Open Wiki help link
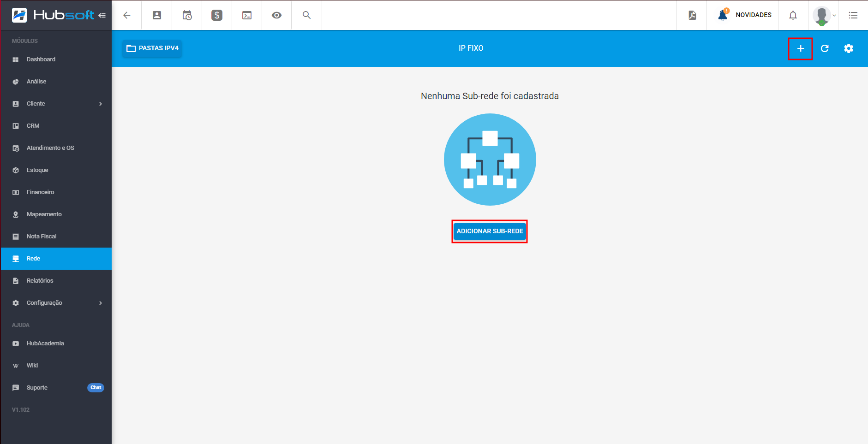The height and width of the screenshot is (444, 868). pos(56,366)
